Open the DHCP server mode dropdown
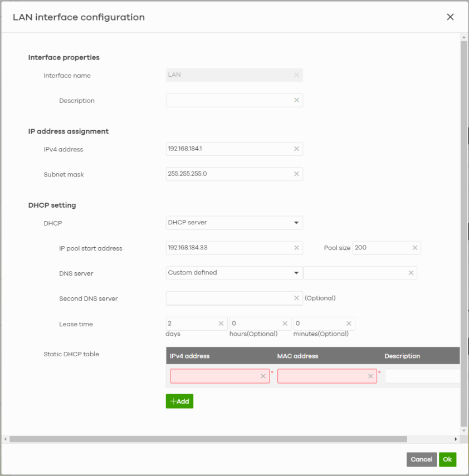The image size is (469, 476). tap(234, 223)
